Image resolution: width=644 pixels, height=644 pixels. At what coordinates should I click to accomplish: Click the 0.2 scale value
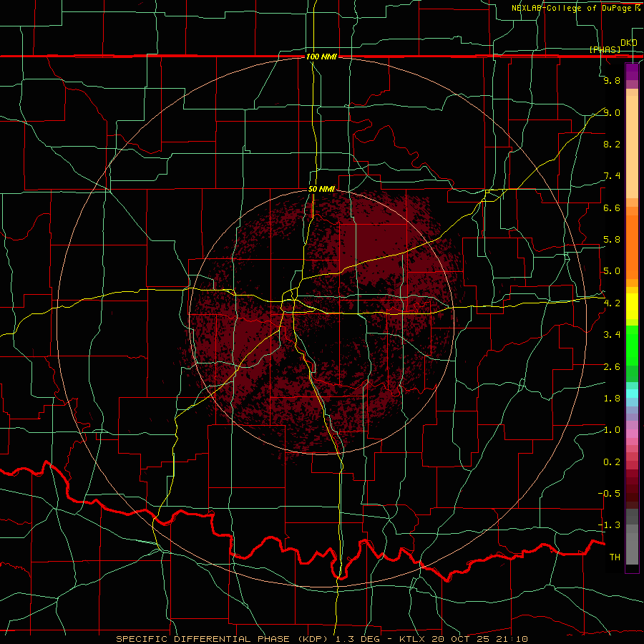tap(612, 462)
